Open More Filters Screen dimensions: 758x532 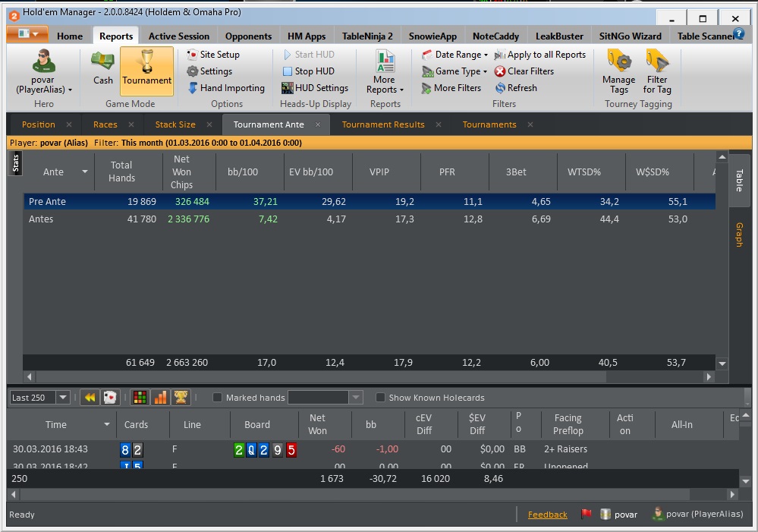451,88
